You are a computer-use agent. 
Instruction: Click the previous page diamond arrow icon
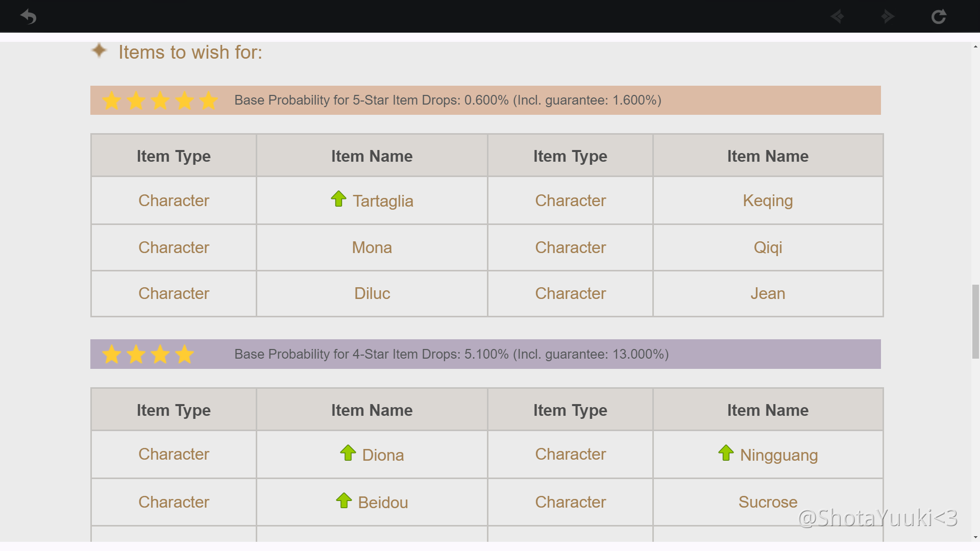tap(837, 17)
